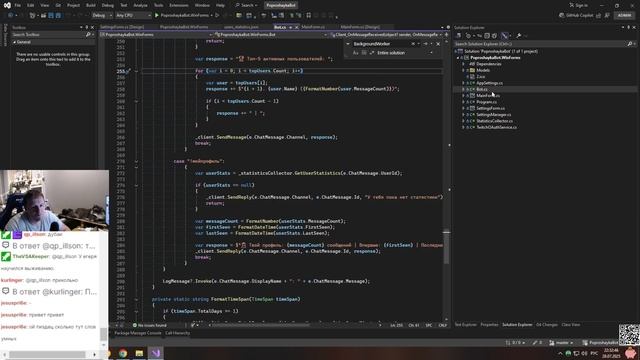Open the Edit menu

(31, 5)
